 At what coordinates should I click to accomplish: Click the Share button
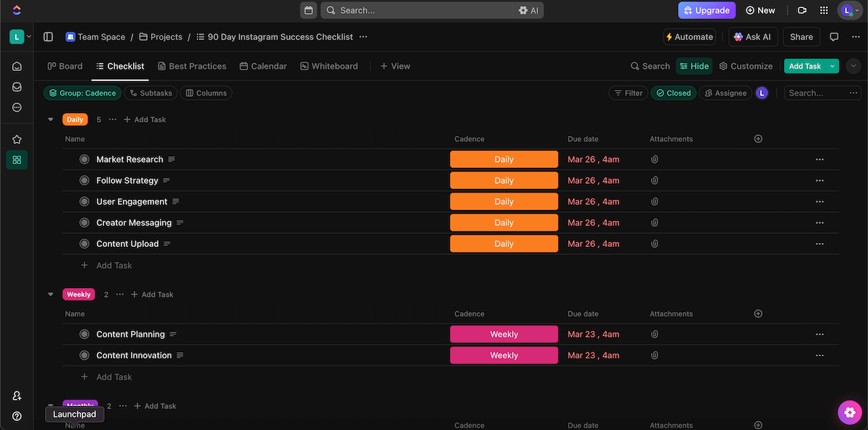tap(801, 37)
